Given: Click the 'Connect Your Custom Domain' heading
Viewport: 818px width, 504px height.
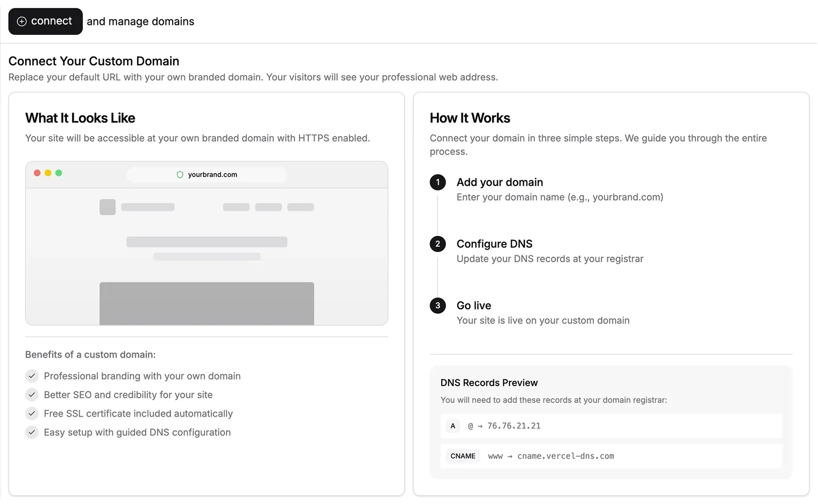Looking at the screenshot, I should click(93, 61).
